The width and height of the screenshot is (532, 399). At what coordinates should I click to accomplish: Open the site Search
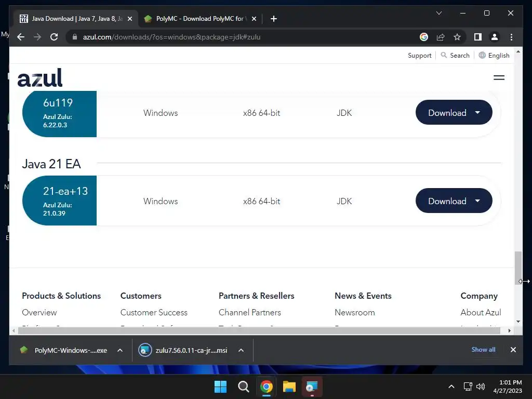click(x=455, y=55)
